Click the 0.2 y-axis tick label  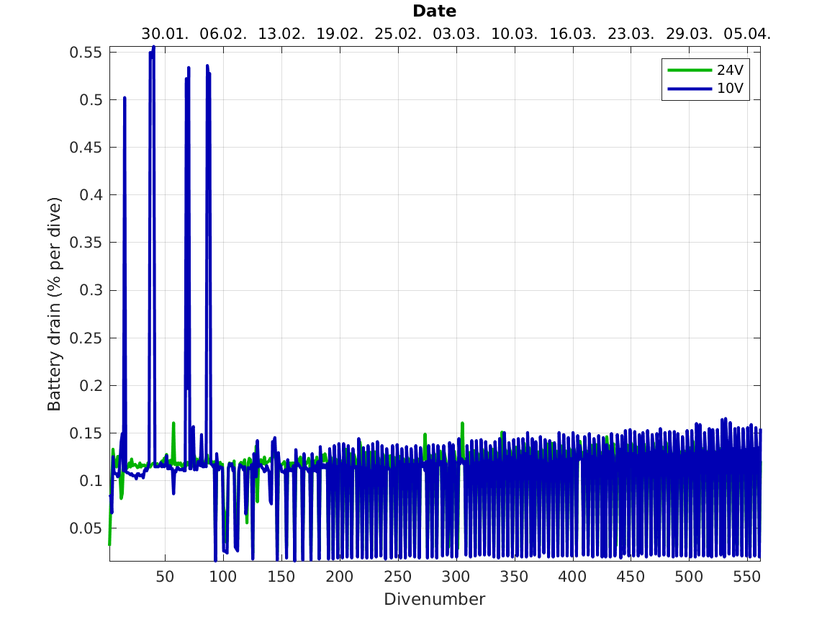[91, 386]
